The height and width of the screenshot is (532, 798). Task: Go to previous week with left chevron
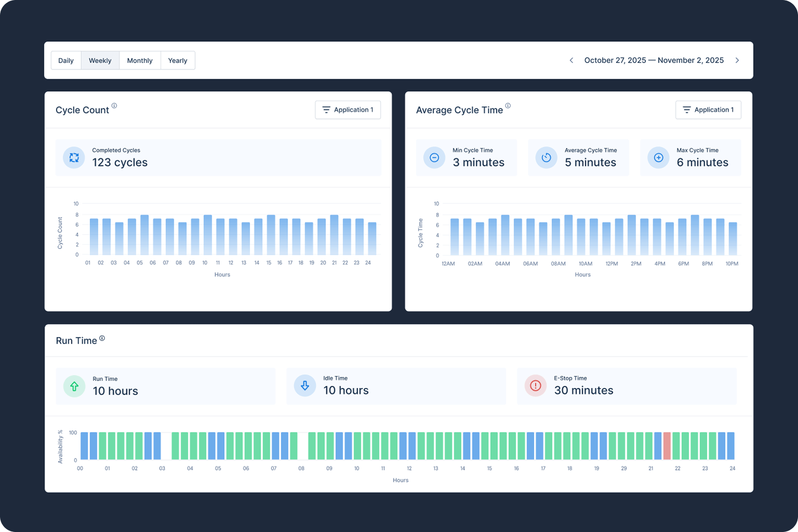pos(571,61)
